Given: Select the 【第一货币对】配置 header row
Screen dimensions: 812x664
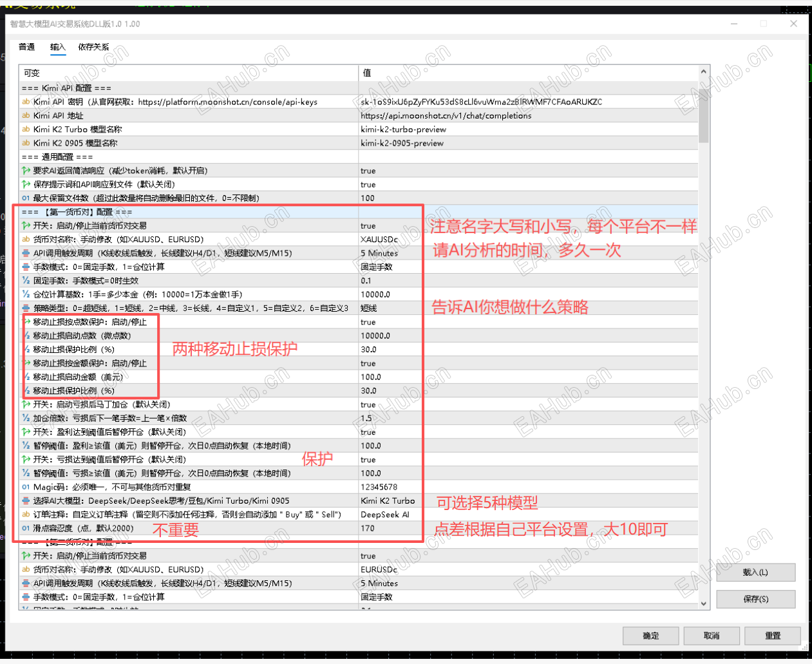Looking at the screenshot, I should click(x=359, y=212).
